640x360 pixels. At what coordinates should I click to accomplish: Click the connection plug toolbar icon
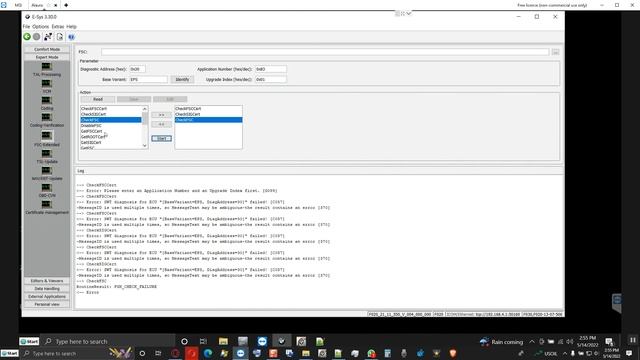[48, 37]
